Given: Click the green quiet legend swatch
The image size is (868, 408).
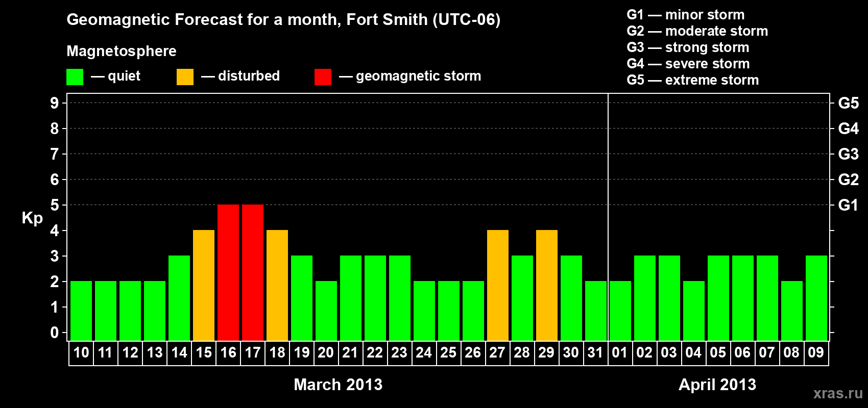Looking at the screenshot, I should pyautogui.click(x=75, y=77).
